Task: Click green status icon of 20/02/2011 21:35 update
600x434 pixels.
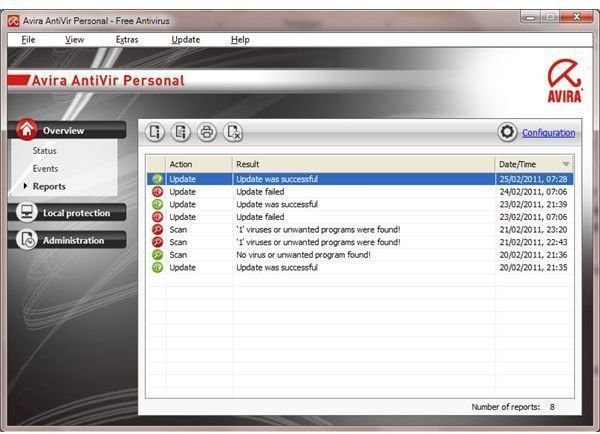Action: [157, 267]
